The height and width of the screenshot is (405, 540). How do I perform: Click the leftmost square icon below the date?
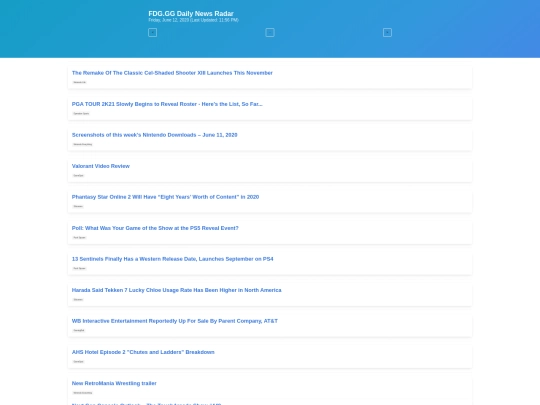click(153, 33)
